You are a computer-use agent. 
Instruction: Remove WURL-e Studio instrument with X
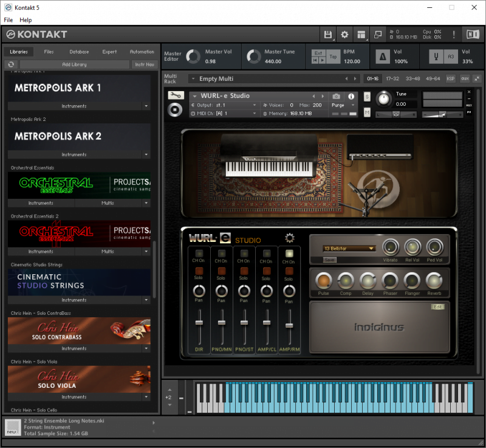469,92
